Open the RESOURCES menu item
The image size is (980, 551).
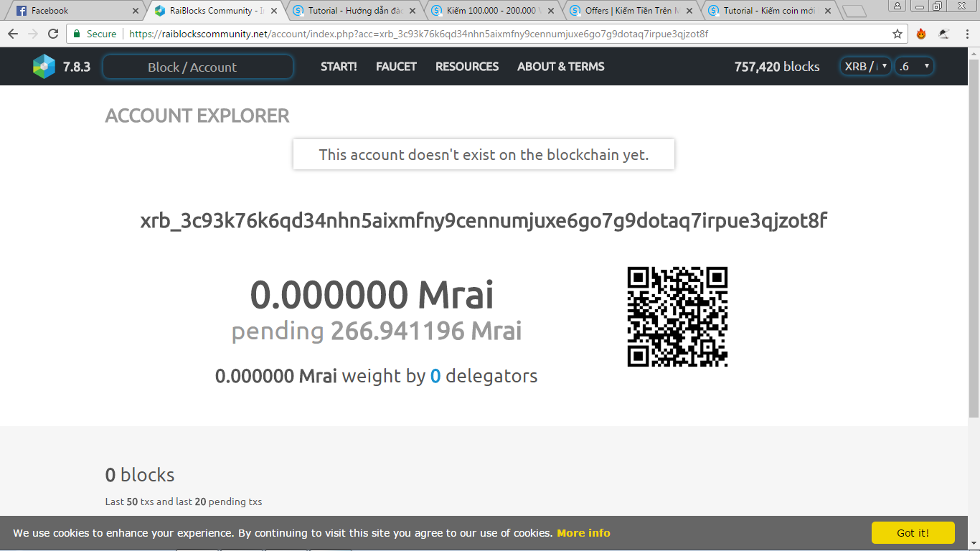(467, 67)
